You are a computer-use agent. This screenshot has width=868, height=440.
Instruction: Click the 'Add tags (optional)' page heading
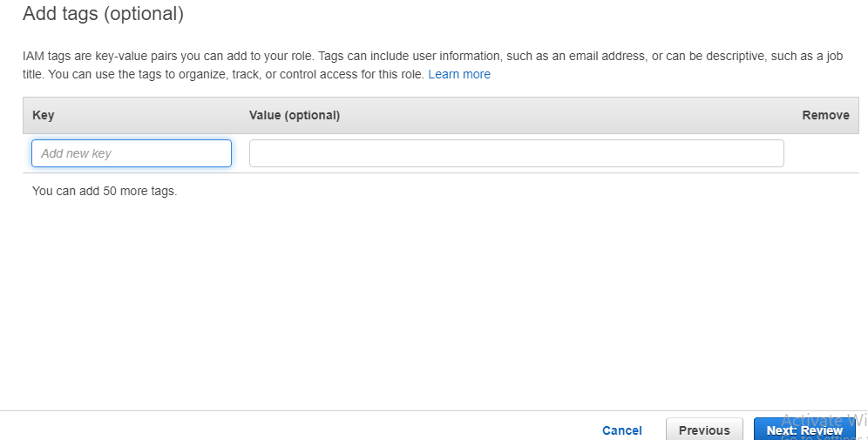pyautogui.click(x=103, y=14)
